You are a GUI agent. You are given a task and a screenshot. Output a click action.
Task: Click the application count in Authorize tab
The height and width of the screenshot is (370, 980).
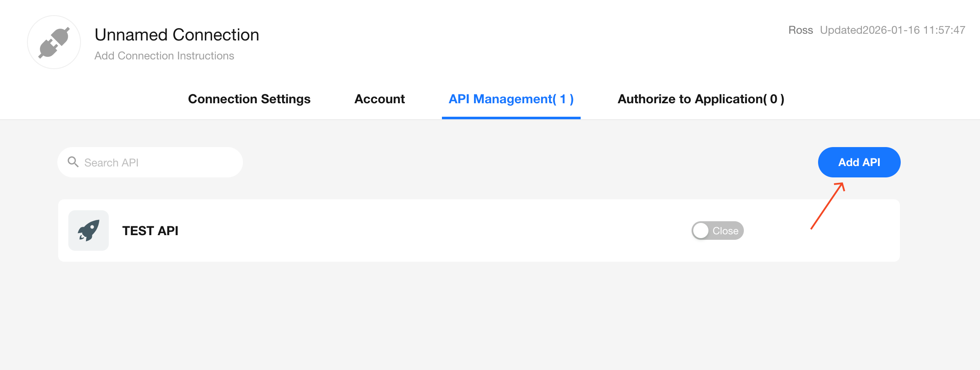point(774,99)
